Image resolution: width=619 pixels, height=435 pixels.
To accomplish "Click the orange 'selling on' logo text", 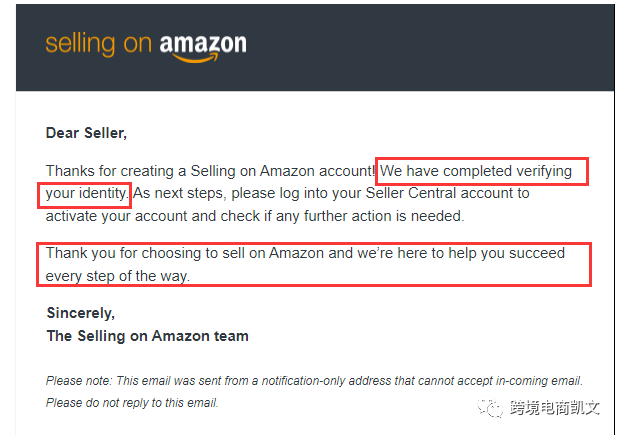I will click(99, 44).
